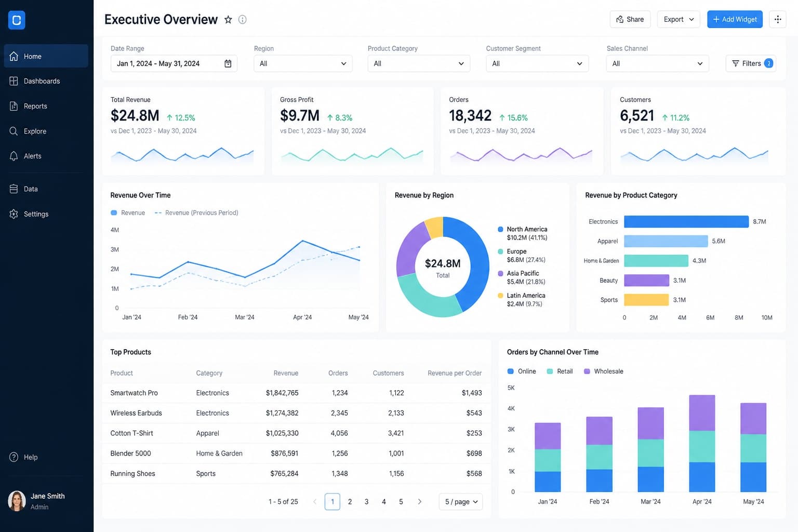Click the Date Range input field
The image size is (798, 532).
[174, 63]
